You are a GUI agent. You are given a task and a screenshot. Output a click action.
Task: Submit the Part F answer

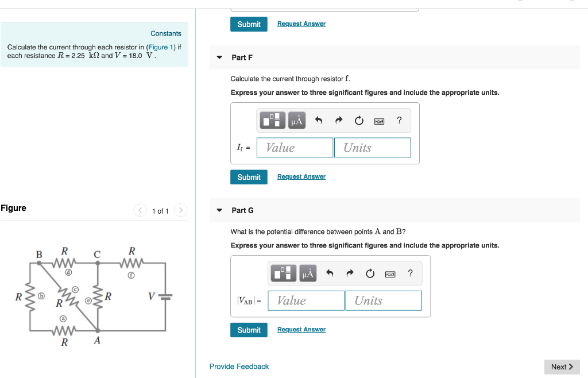click(x=249, y=177)
